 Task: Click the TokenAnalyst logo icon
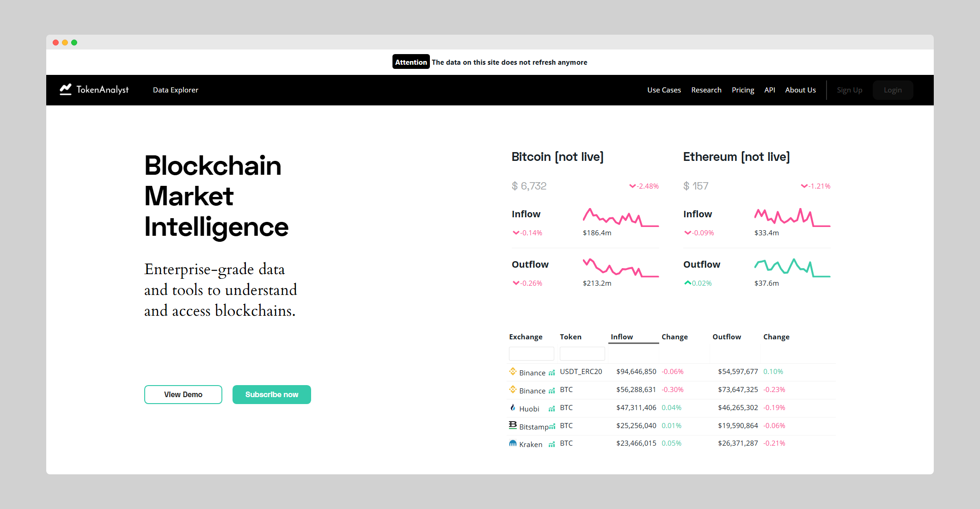click(x=66, y=90)
